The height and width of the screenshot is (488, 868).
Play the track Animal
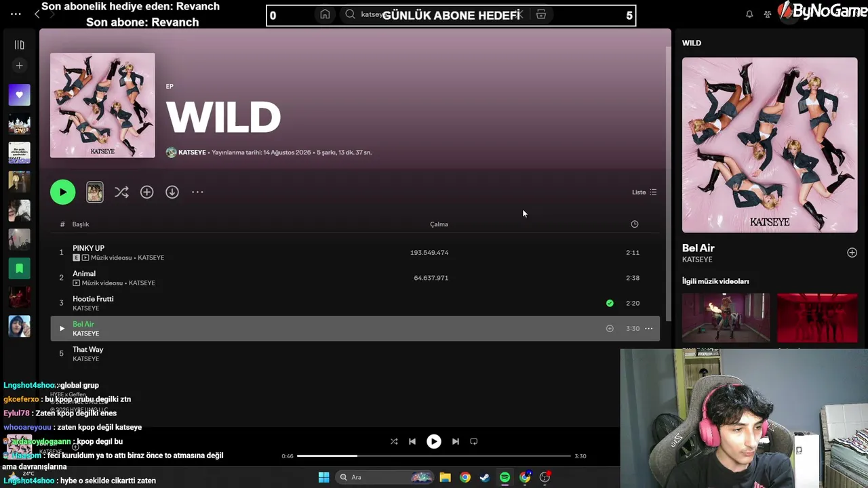pyautogui.click(x=84, y=274)
